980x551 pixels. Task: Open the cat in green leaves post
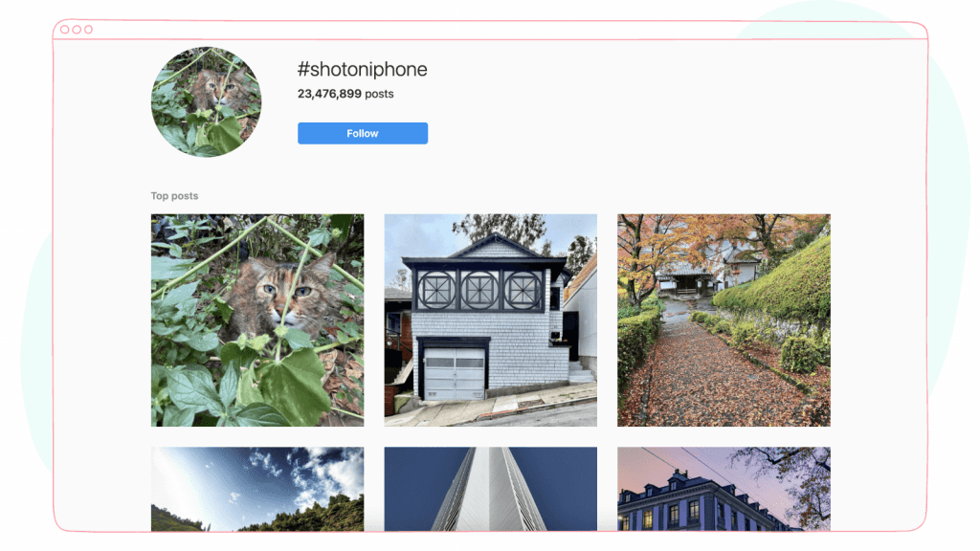coord(257,320)
